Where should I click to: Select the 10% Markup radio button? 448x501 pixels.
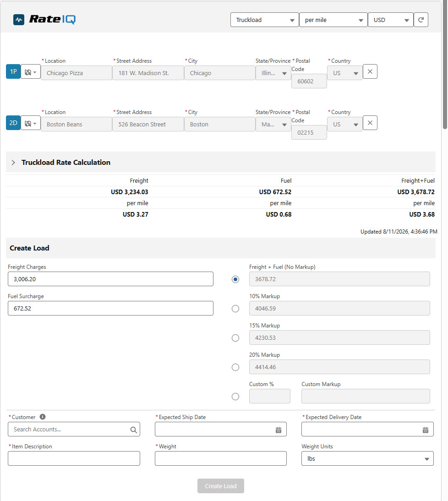pos(235,309)
